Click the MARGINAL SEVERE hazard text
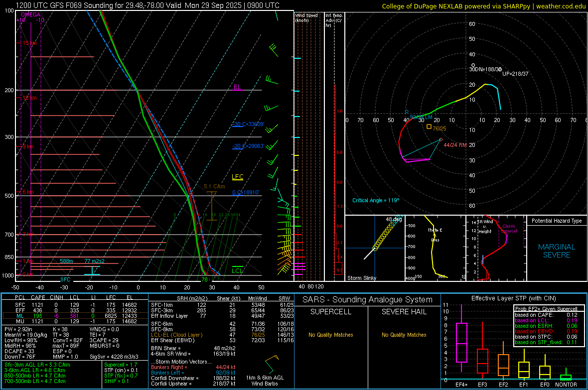 [557, 251]
